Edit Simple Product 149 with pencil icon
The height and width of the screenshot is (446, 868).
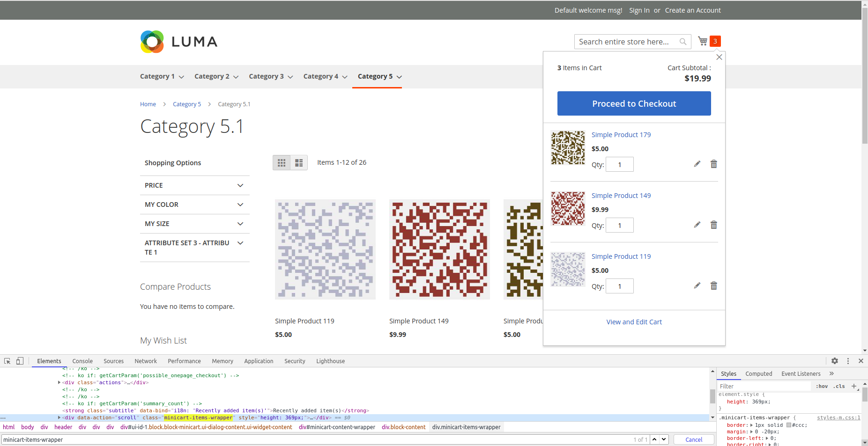[x=697, y=225]
